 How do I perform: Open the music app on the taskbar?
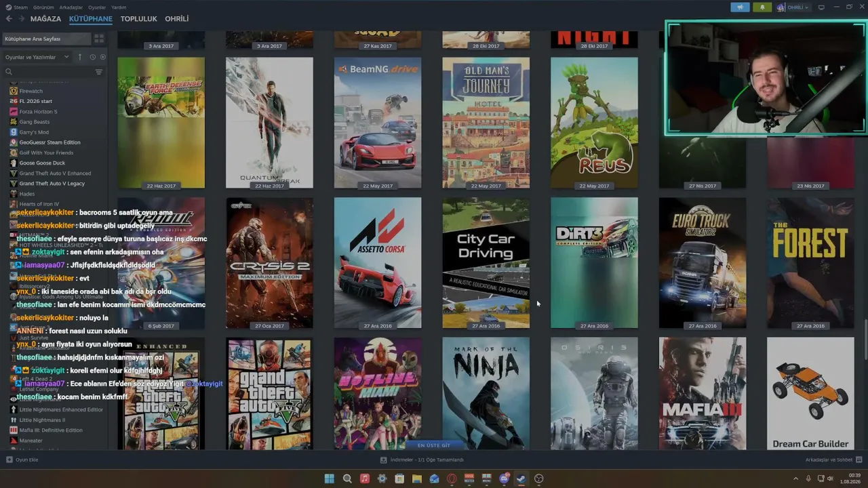pos(365,479)
